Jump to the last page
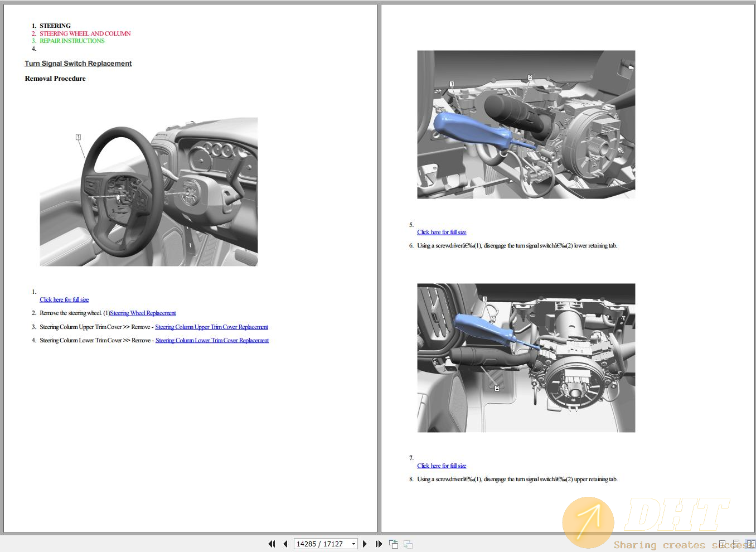This screenshot has width=756, height=552. coord(379,544)
